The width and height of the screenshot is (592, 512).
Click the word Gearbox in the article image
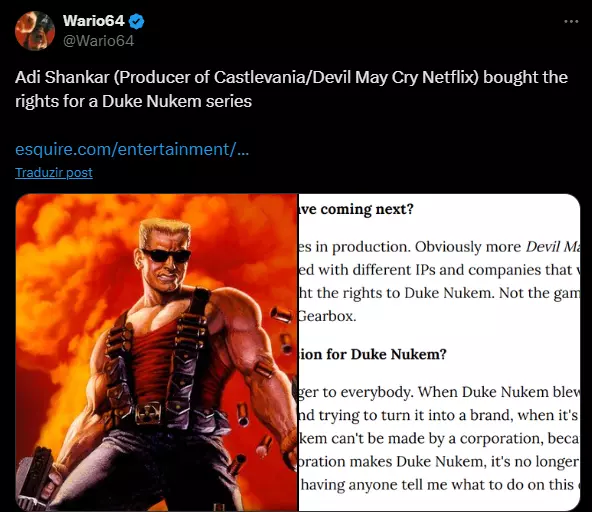[x=327, y=316]
